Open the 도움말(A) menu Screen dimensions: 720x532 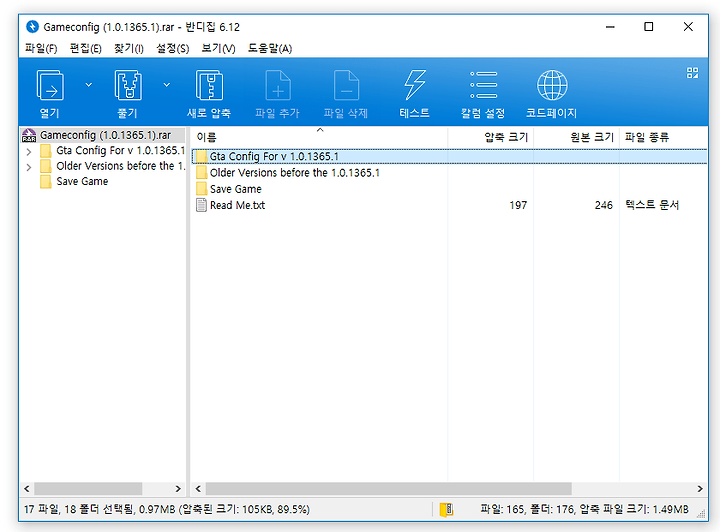[x=270, y=48]
